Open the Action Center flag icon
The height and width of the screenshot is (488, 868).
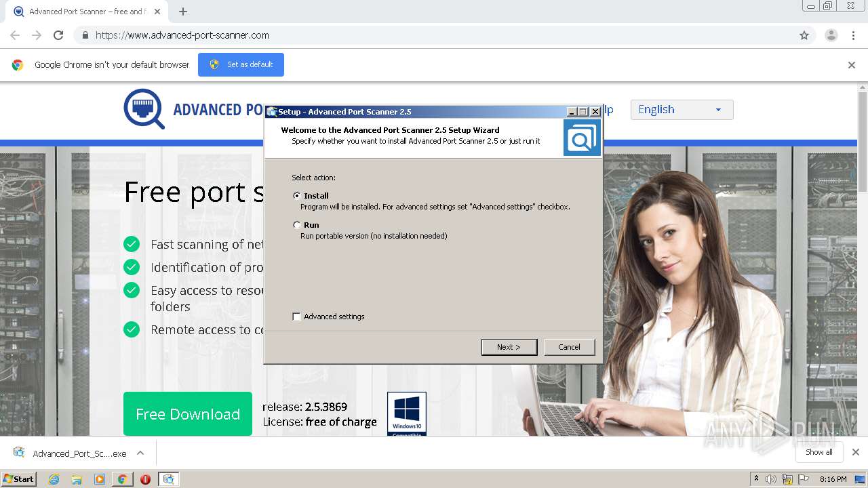point(804,479)
